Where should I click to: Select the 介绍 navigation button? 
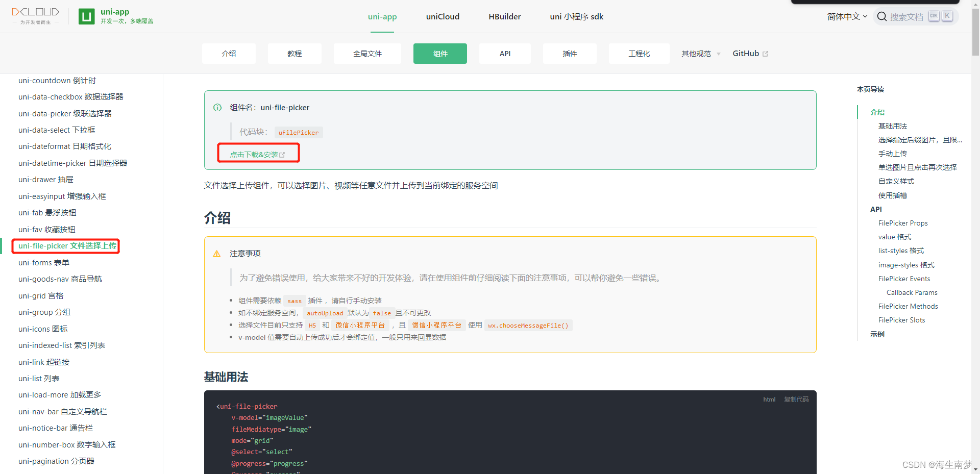point(229,54)
